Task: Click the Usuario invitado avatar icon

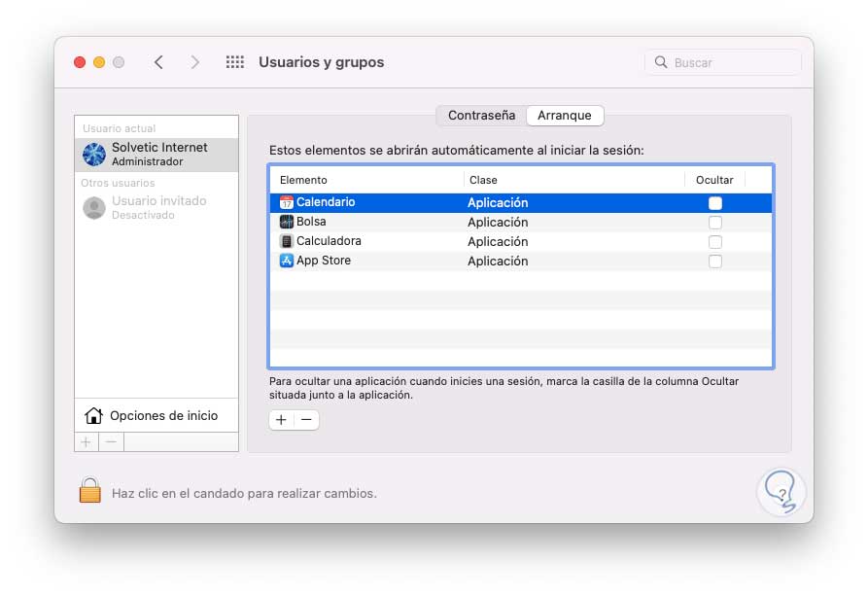Action: coord(94,208)
